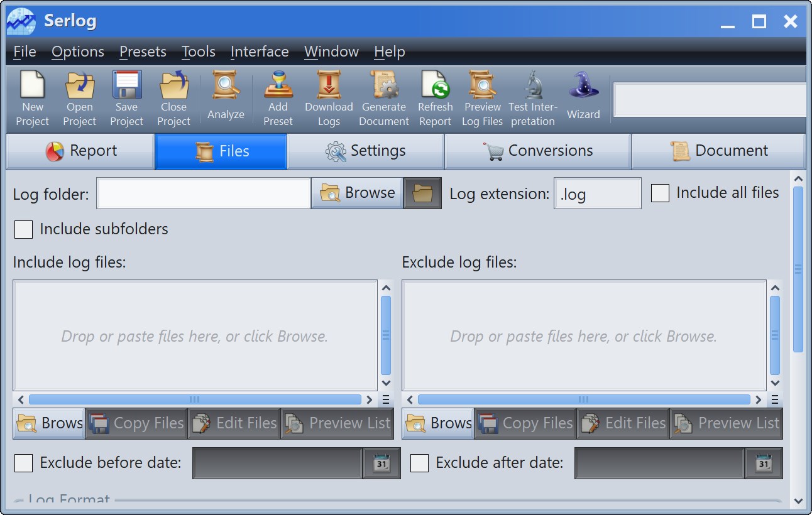Screen dimensions: 812x515
Task: Enable Include all files checkbox
Action: (x=660, y=193)
